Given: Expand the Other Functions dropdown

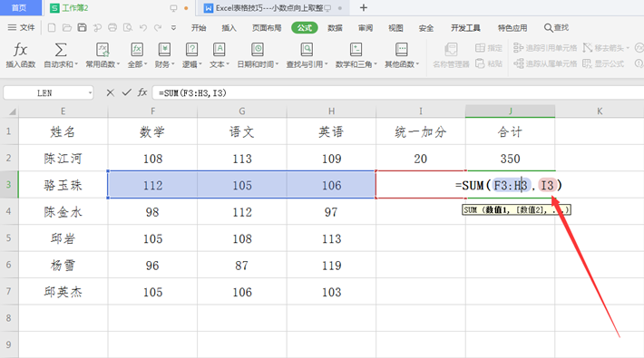Looking at the screenshot, I should [402, 64].
